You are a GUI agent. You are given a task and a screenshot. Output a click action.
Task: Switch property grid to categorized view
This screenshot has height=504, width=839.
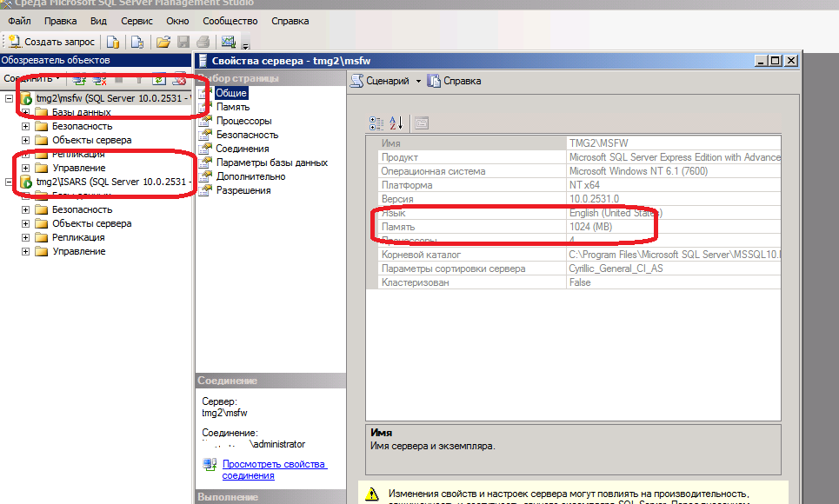[x=376, y=123]
